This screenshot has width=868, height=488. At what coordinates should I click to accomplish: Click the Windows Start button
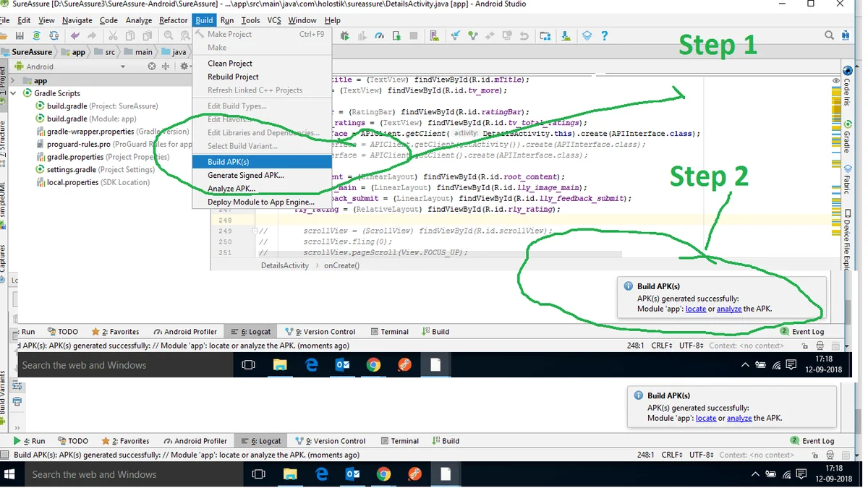coord(11,474)
